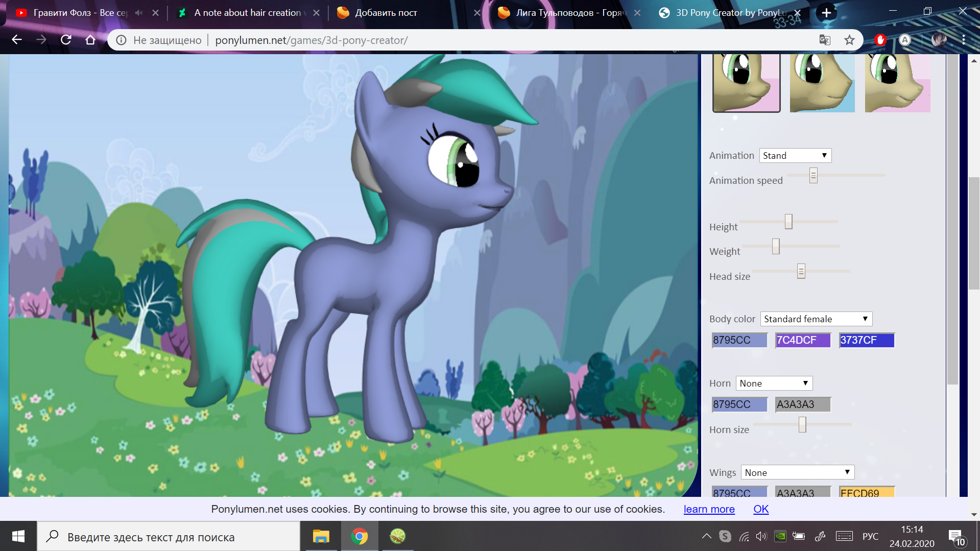This screenshot has width=980, height=551.
Task: Bookmark this page with the star icon
Action: click(849, 40)
